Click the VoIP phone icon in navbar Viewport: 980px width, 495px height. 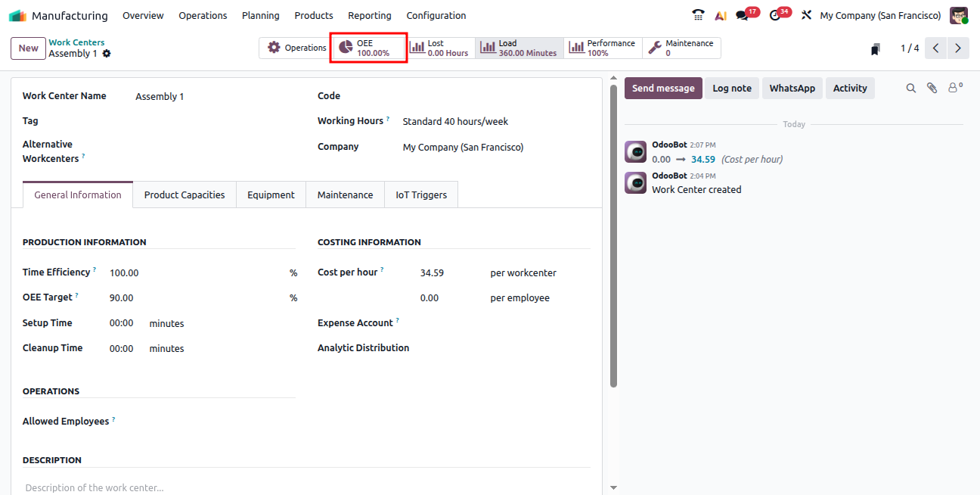pyautogui.click(x=698, y=15)
